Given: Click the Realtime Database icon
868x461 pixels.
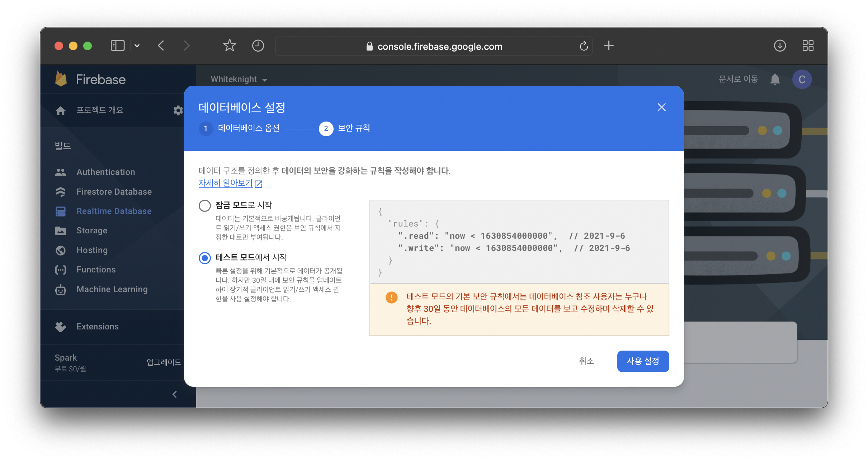Looking at the screenshot, I should click(61, 211).
